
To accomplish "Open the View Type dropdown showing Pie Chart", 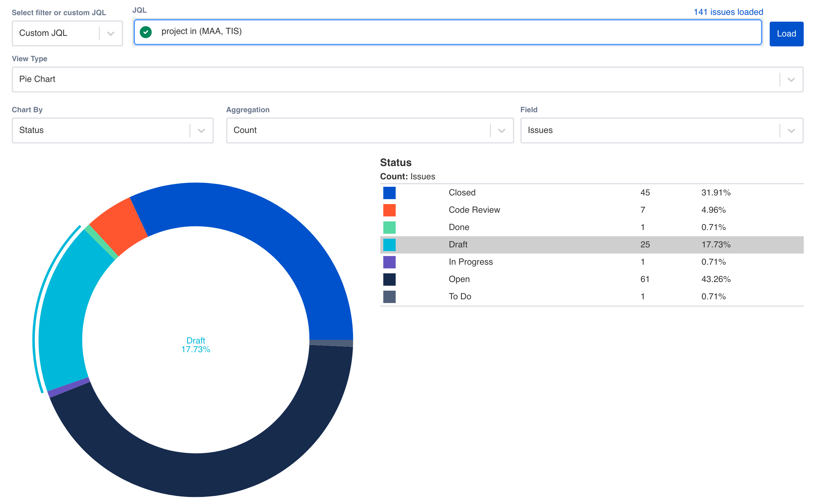I will pyautogui.click(x=791, y=79).
